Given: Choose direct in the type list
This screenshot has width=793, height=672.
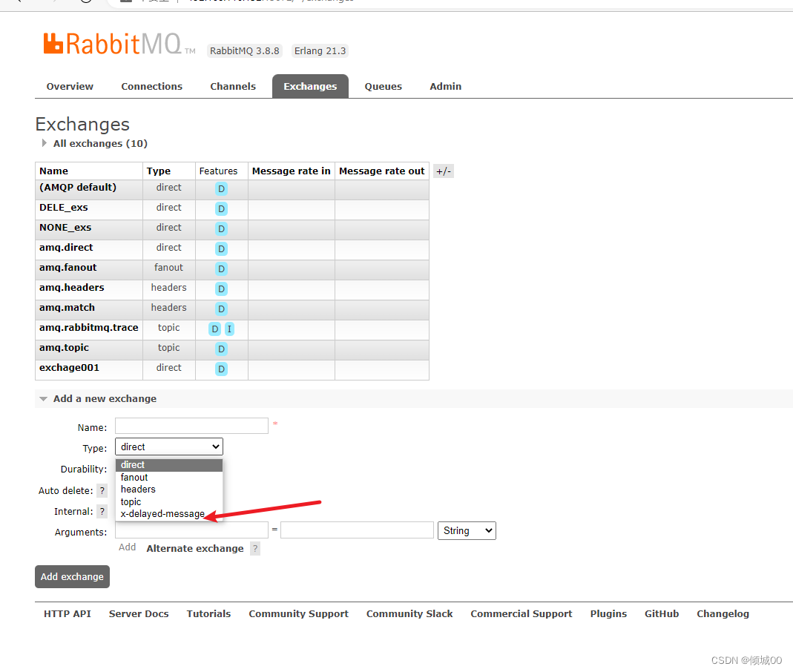Looking at the screenshot, I should 169,465.
